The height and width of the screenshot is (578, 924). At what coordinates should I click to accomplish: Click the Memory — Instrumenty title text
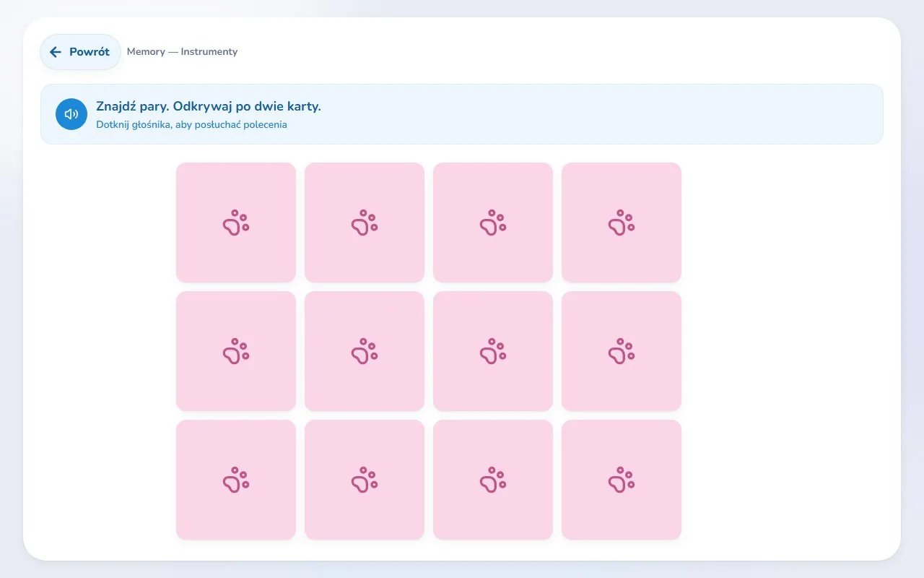[x=182, y=52]
